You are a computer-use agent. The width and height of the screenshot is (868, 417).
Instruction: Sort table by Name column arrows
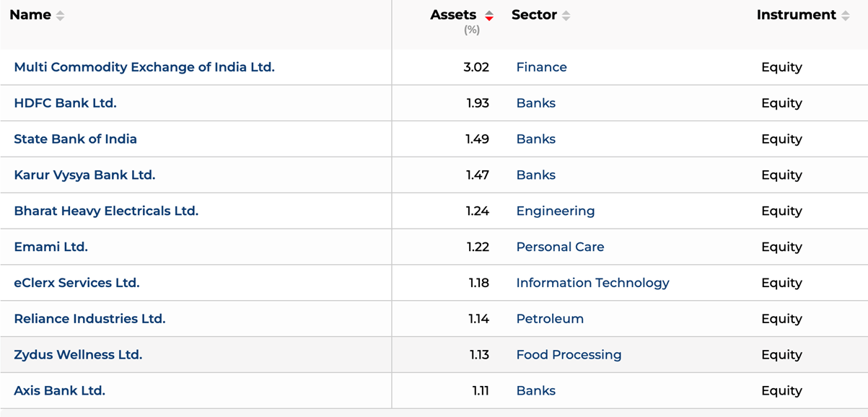click(60, 16)
